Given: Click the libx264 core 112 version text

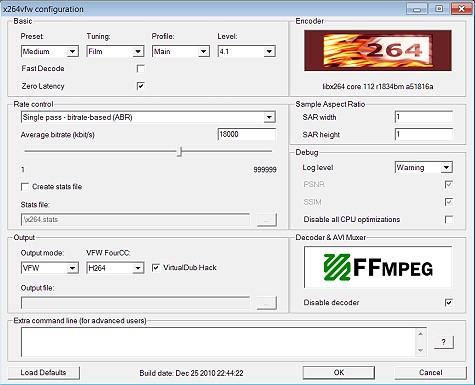Looking at the screenshot, I should pyautogui.click(x=378, y=87).
